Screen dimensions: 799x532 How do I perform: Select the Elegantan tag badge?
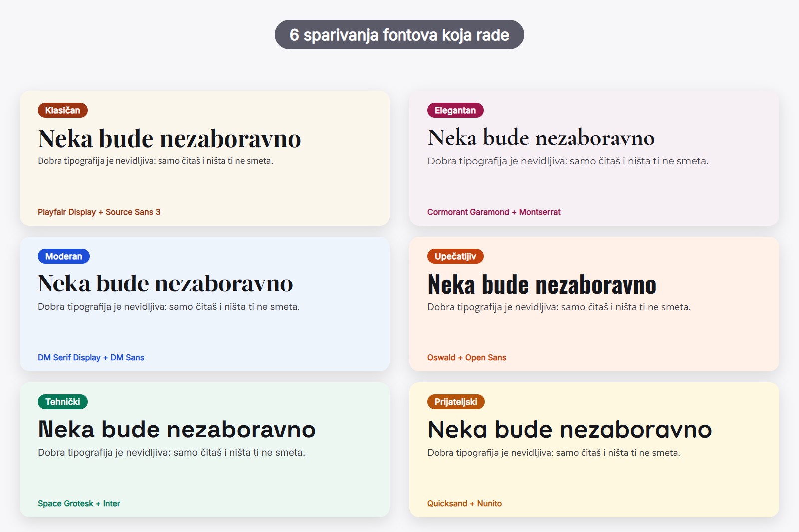tap(455, 110)
